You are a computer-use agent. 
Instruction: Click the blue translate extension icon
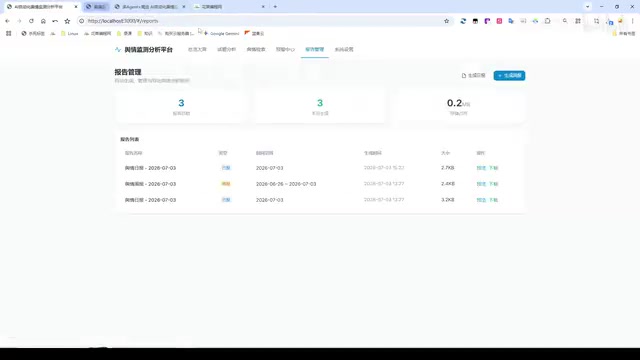511,21
